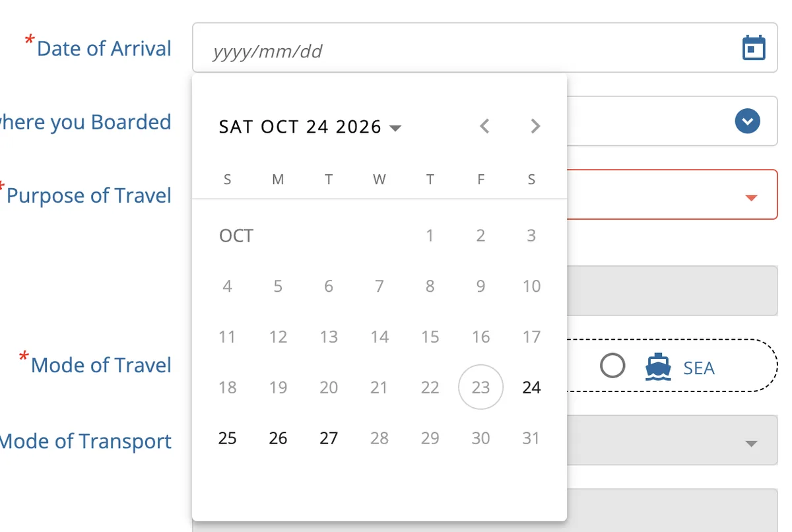
Task: Click the SEA label text
Action: pyautogui.click(x=699, y=368)
